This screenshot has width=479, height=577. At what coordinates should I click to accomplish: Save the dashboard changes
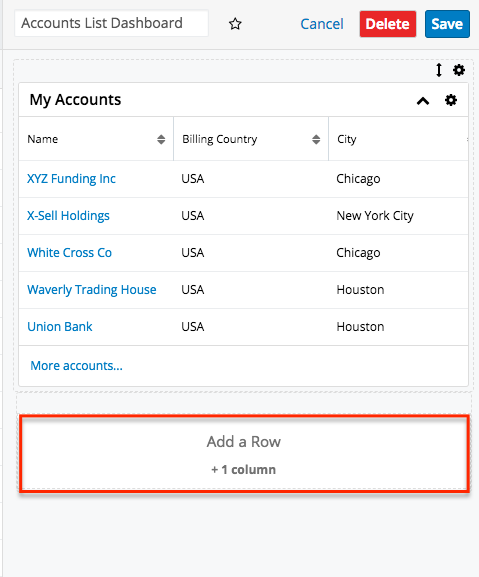click(447, 24)
